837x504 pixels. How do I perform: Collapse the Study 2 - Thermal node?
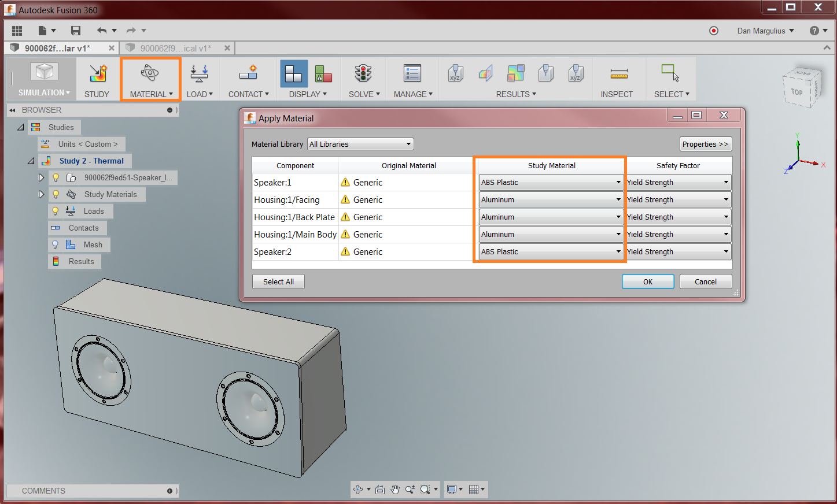31,161
